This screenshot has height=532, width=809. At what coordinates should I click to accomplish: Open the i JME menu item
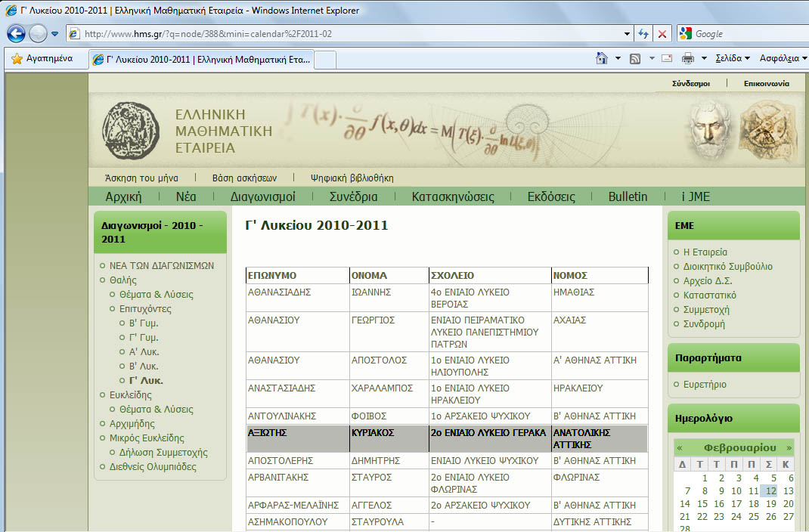tap(696, 196)
